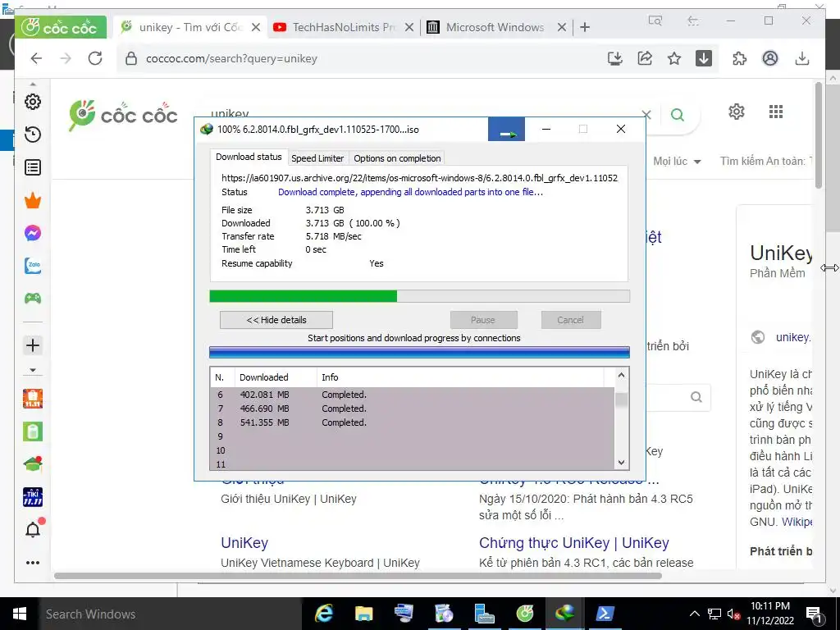Open search settings gear on Coc Coc page
The height and width of the screenshot is (630, 840).
737,112
